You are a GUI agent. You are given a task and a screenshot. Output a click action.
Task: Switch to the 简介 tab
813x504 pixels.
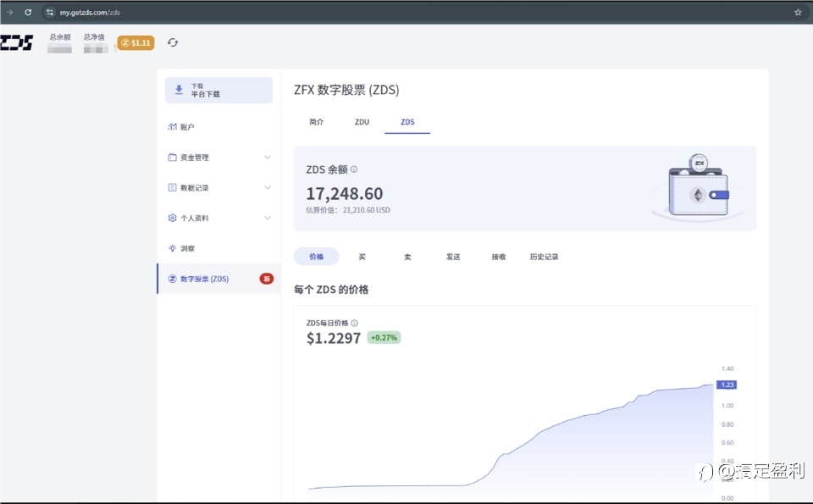pos(316,122)
